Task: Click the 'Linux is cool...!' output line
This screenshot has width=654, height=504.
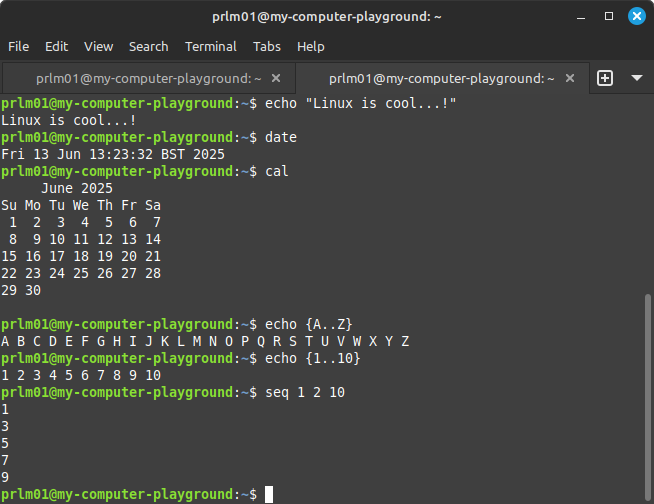Action: click(x=68, y=121)
